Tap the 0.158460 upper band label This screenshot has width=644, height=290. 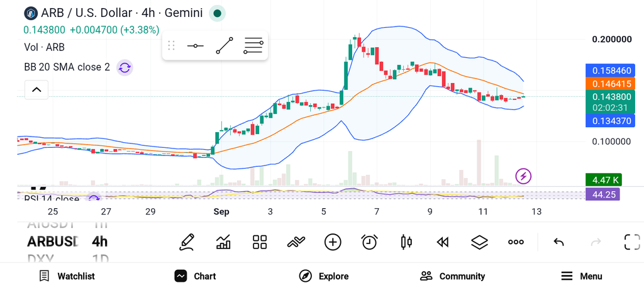pyautogui.click(x=610, y=70)
